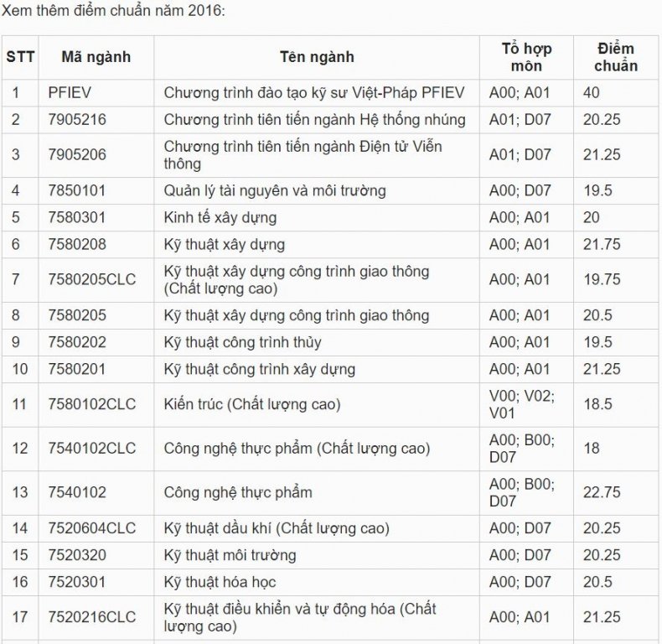
Task: Select the major code 7905216
Action: pos(77,120)
